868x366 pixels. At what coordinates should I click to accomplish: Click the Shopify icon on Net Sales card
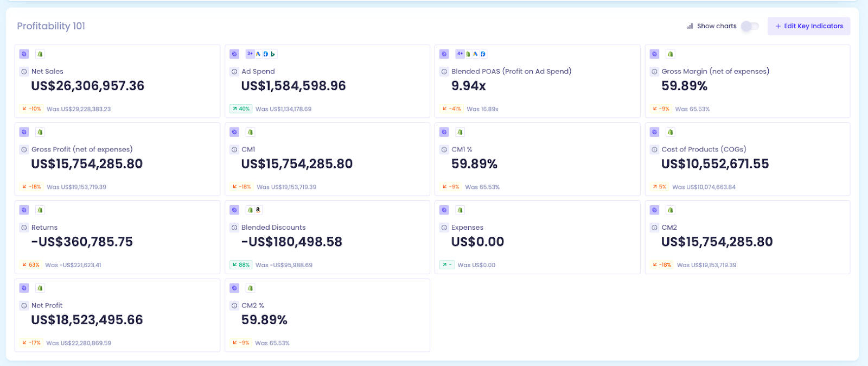coord(40,54)
